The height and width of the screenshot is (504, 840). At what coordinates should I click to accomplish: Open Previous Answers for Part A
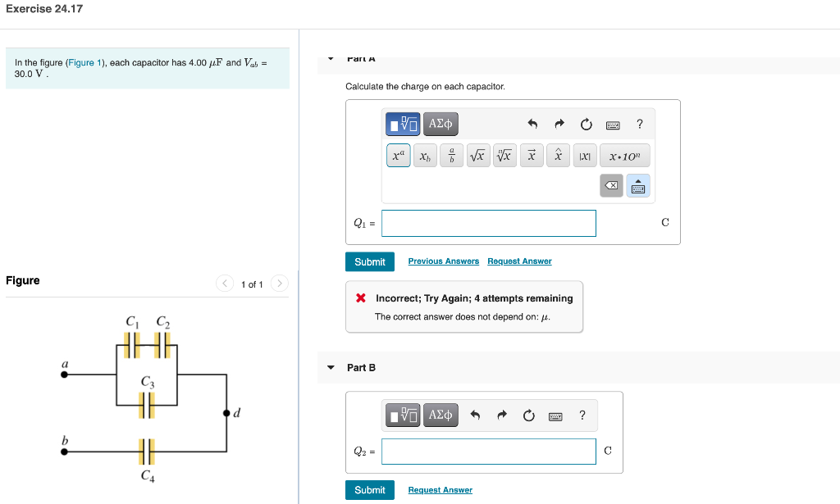coord(444,261)
